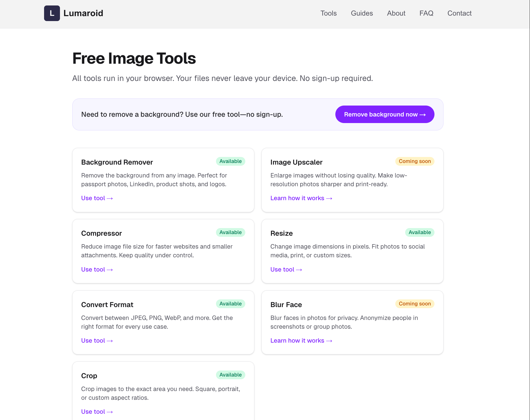The height and width of the screenshot is (420, 530).
Task: Navigate to Guides in the navigation bar
Action: (362, 13)
